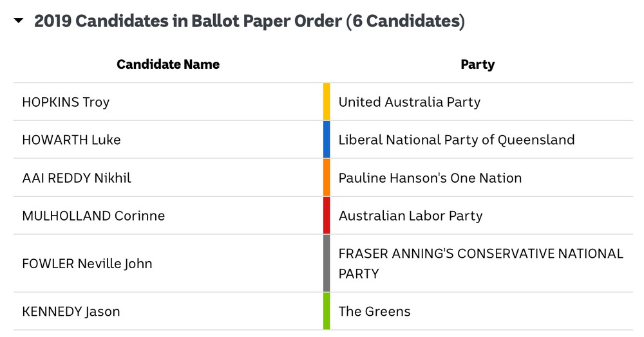Select candidate FOWLER Neville John
This screenshot has height=337, width=644.
[x=87, y=263]
